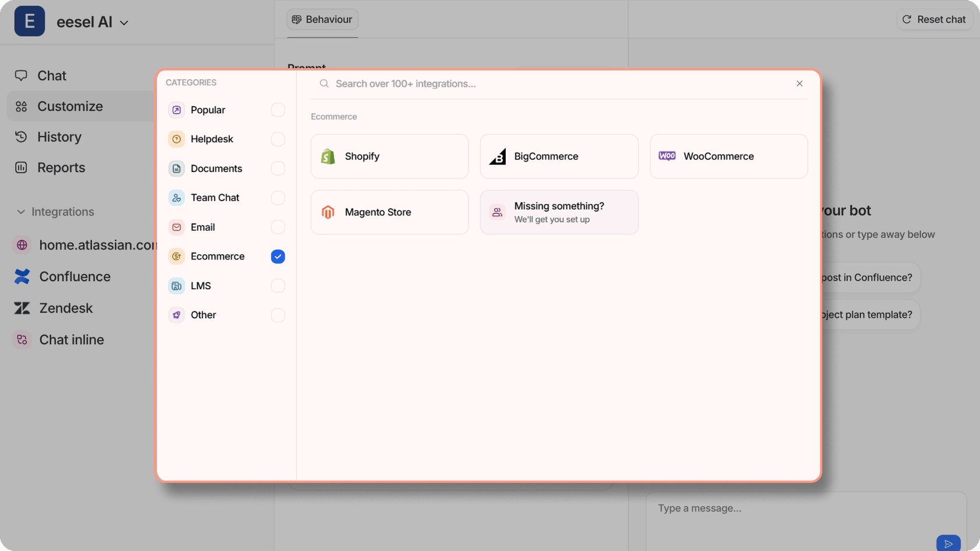980x551 pixels.
Task: Click the History clock icon
Action: pos(21,137)
